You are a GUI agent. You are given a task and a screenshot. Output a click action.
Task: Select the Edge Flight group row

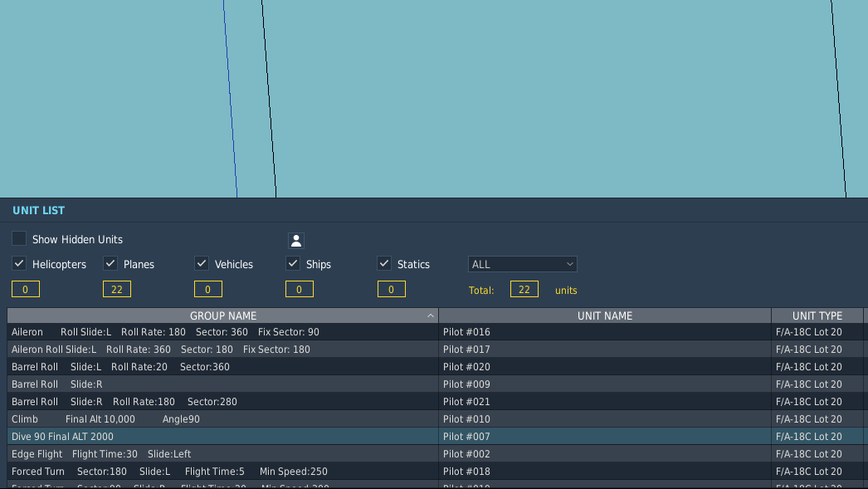click(101, 454)
